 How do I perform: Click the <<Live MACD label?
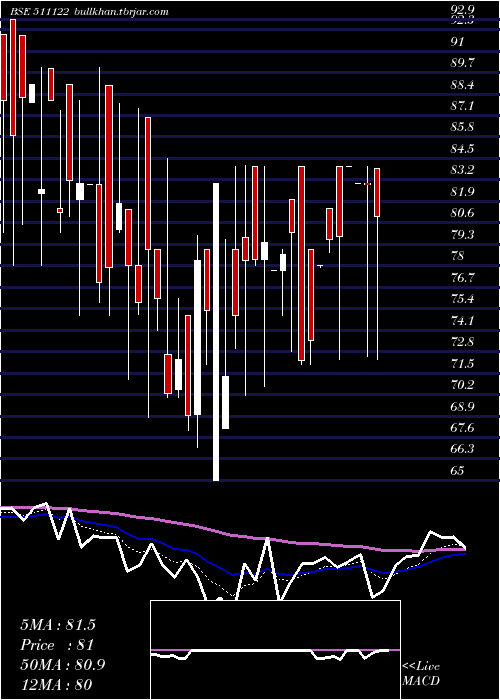pyautogui.click(x=421, y=674)
